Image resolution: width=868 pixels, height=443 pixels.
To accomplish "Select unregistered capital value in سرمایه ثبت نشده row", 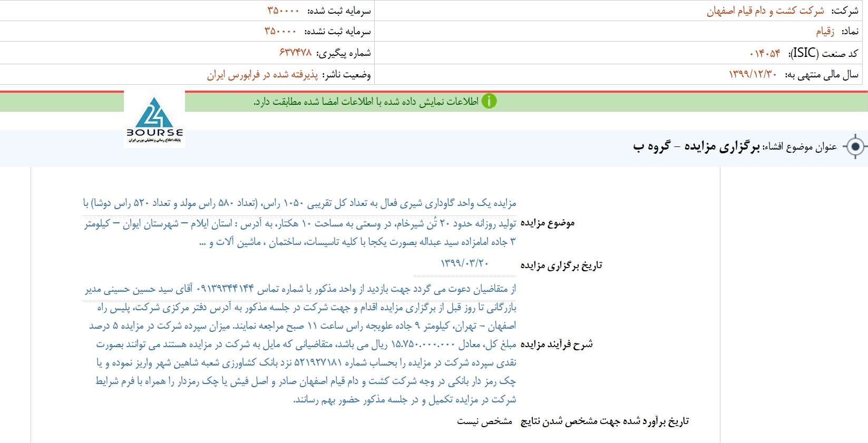I will pos(280,32).
